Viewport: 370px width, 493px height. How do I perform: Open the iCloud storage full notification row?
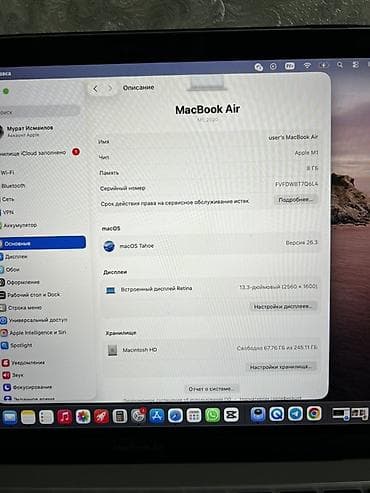[40, 153]
